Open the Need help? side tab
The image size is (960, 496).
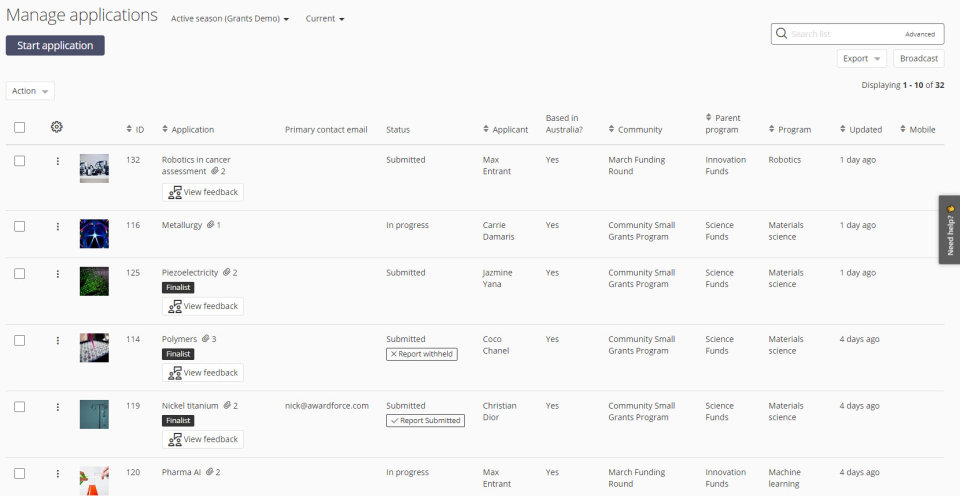949,229
